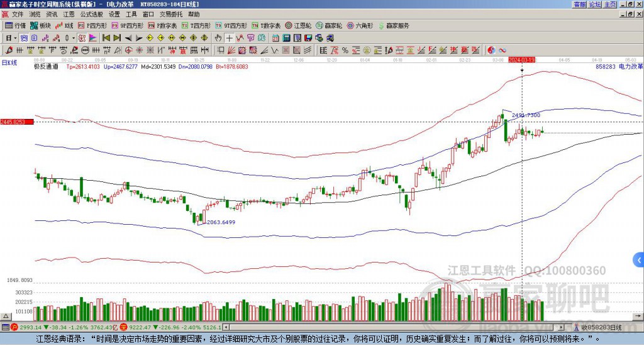Click the highlighted 2024-03-19 date marker
This screenshot has height=345, width=644.
pos(521,60)
